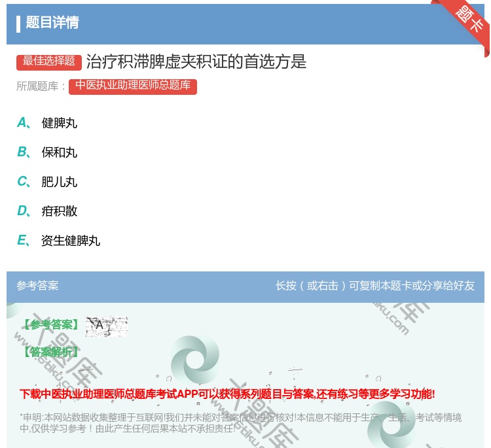This screenshot has width=491, height=448.
Task: Select option C 肥儿丸
Action: 47,182
